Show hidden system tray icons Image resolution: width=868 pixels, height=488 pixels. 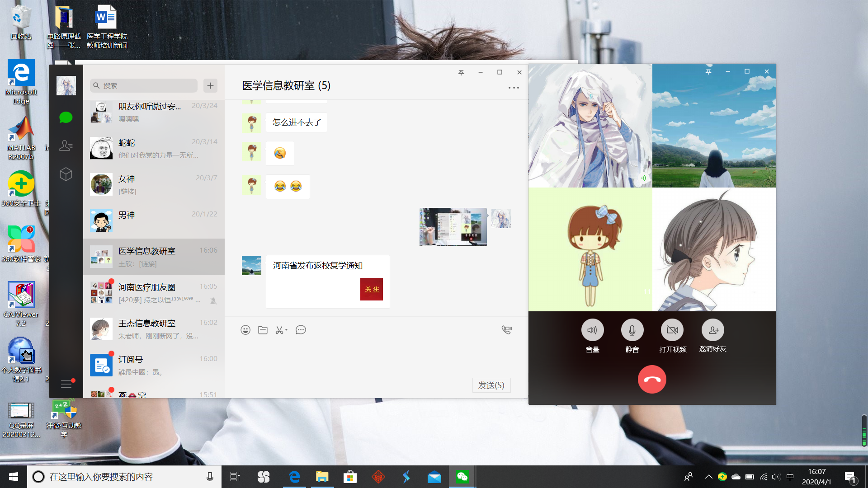[x=708, y=477]
